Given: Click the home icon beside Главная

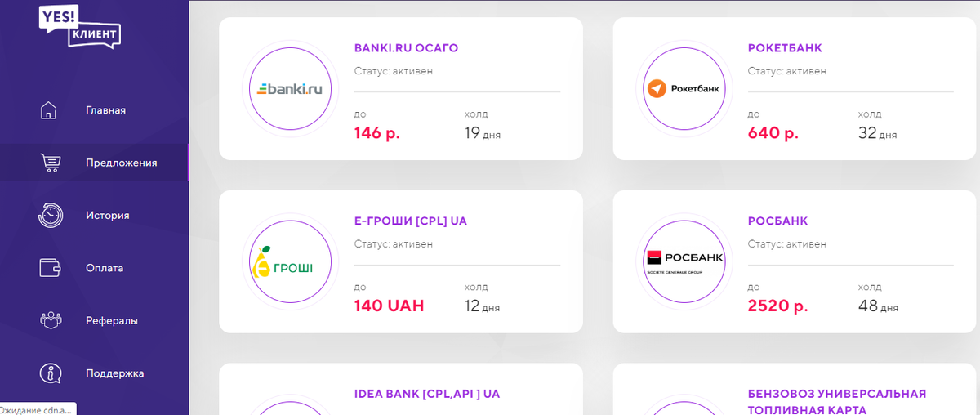Looking at the screenshot, I should click(x=50, y=110).
